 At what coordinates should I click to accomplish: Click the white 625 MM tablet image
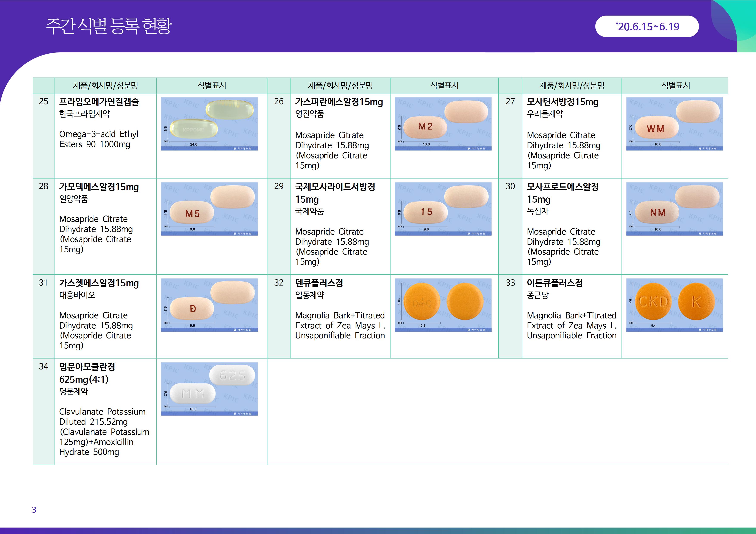[x=209, y=389]
